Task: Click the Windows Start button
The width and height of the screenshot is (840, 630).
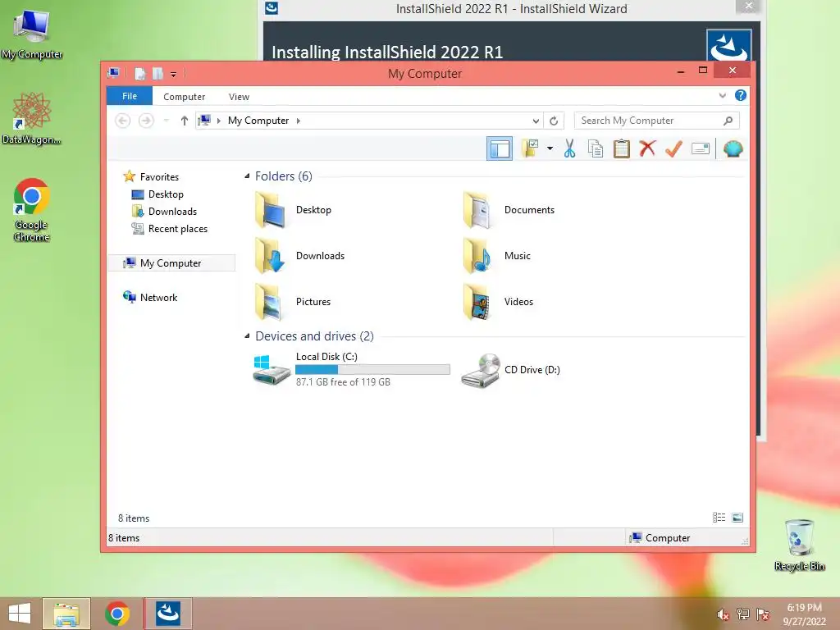Action: (x=20, y=614)
